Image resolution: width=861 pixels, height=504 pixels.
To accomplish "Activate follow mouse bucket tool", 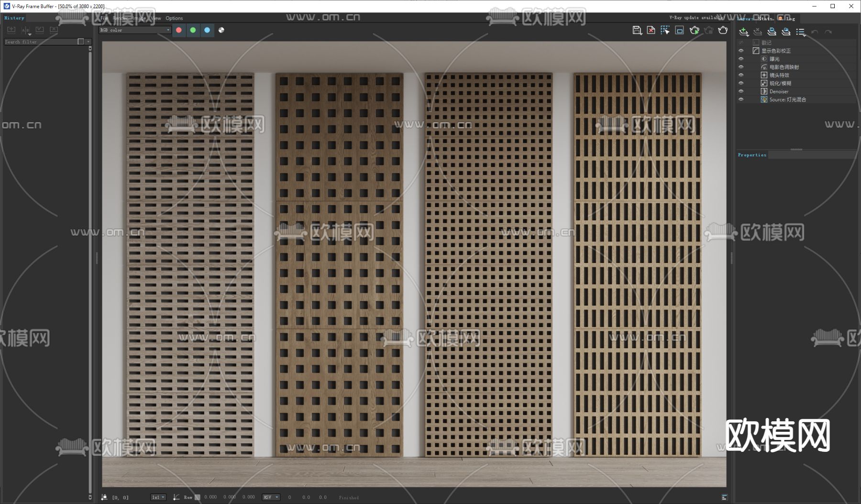I will [x=665, y=30].
